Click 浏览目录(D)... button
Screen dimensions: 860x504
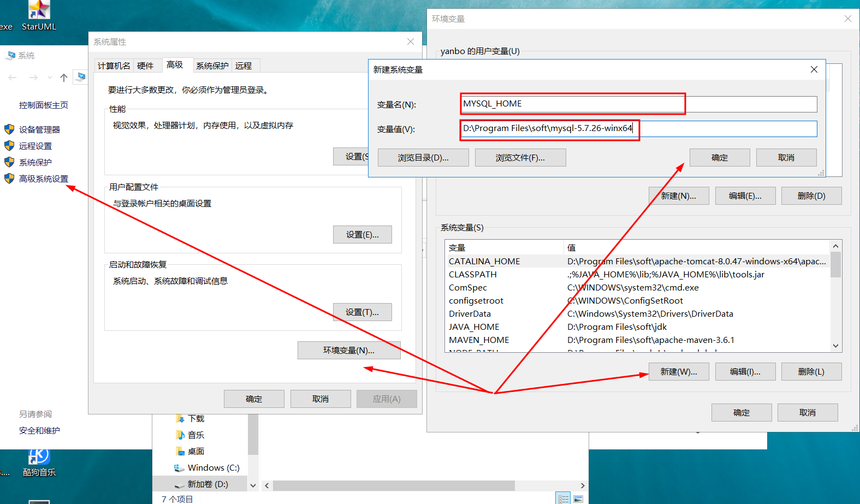[x=423, y=157]
